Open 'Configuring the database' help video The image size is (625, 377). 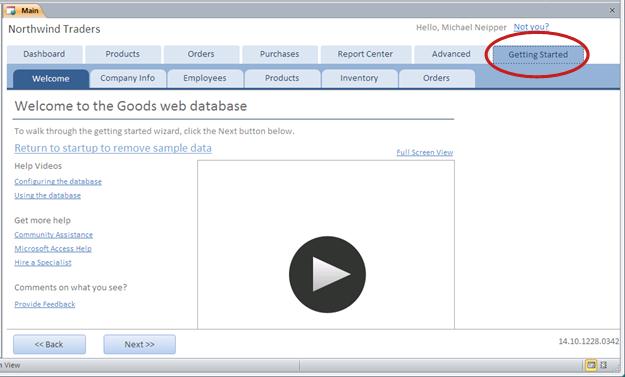tap(58, 182)
